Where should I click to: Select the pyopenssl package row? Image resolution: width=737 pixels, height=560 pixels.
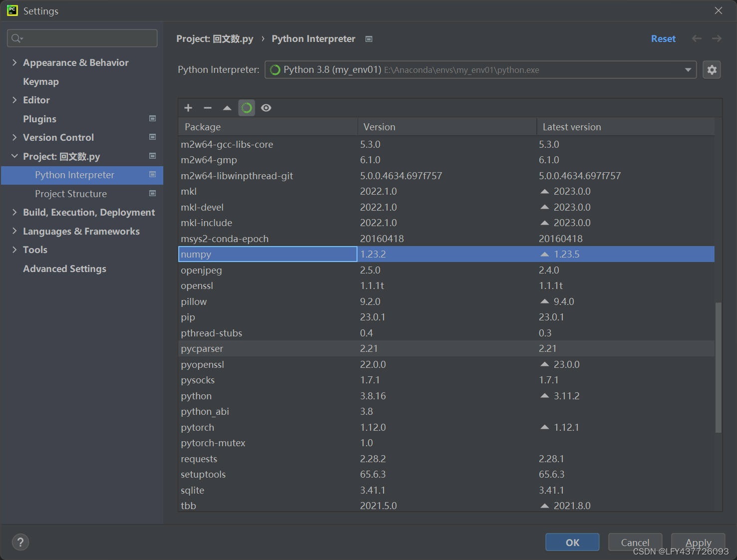tap(446, 364)
